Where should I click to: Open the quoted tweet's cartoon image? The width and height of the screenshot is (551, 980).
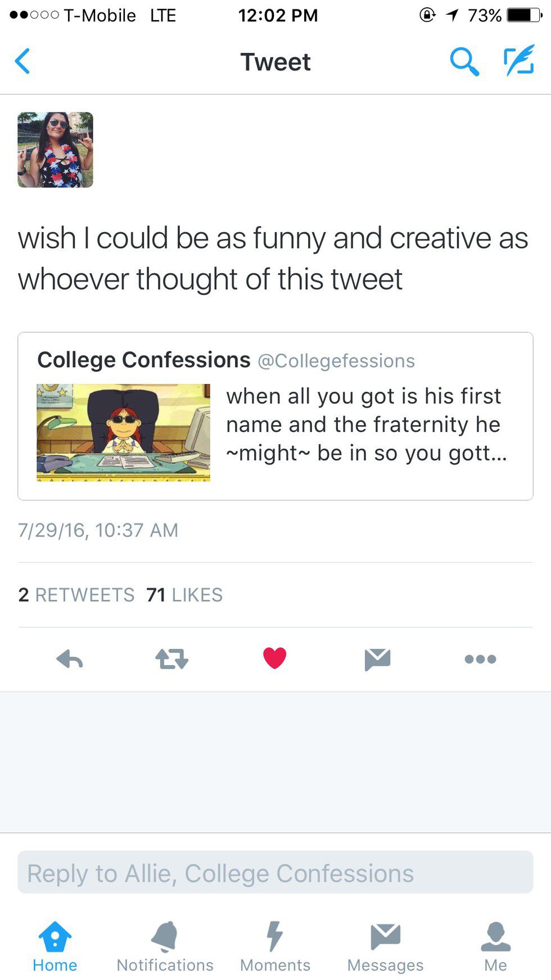(123, 432)
